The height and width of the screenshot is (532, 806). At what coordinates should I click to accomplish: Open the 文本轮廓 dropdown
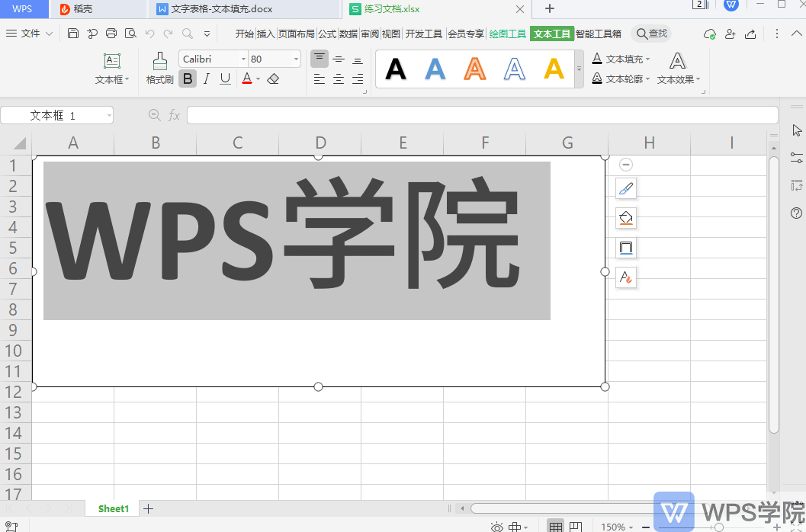point(621,79)
